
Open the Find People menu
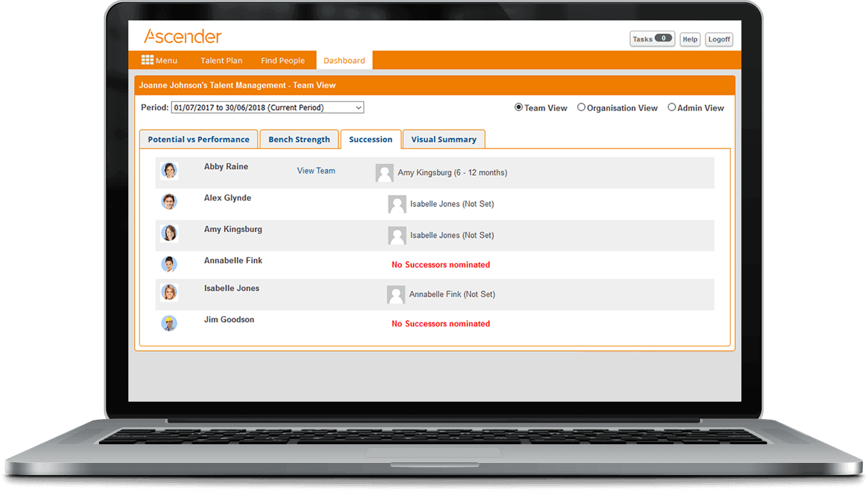(x=283, y=59)
